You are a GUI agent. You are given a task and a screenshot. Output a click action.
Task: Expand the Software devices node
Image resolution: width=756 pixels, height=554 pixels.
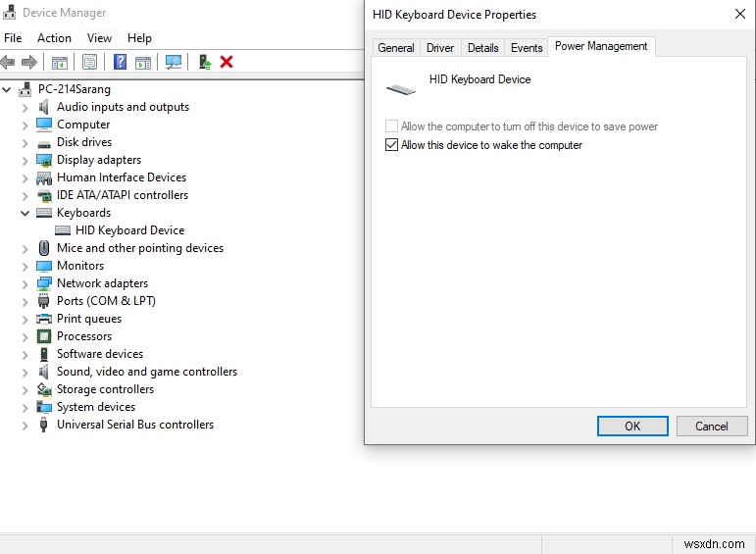click(25, 354)
